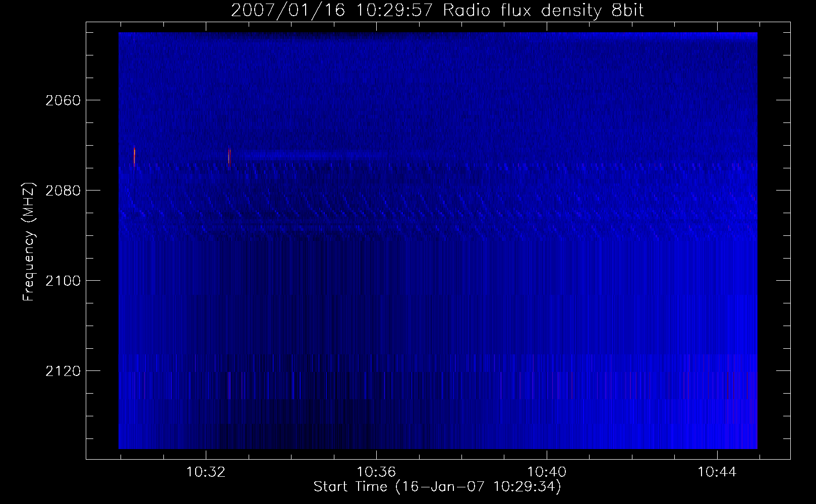Click the 10:40 time tick label
The width and height of the screenshot is (816, 504).
coord(547,472)
